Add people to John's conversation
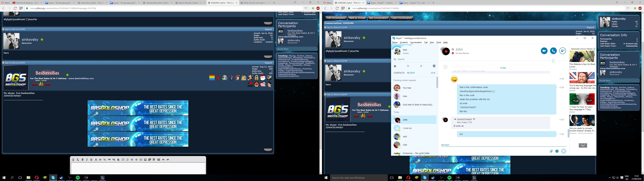 [562, 51]
